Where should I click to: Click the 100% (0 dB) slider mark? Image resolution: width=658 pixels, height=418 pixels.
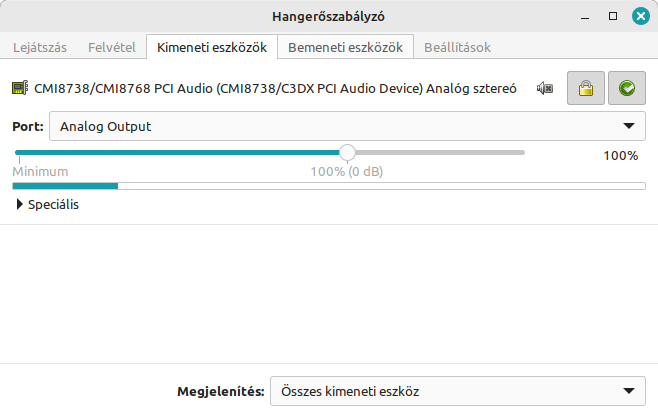click(x=347, y=172)
